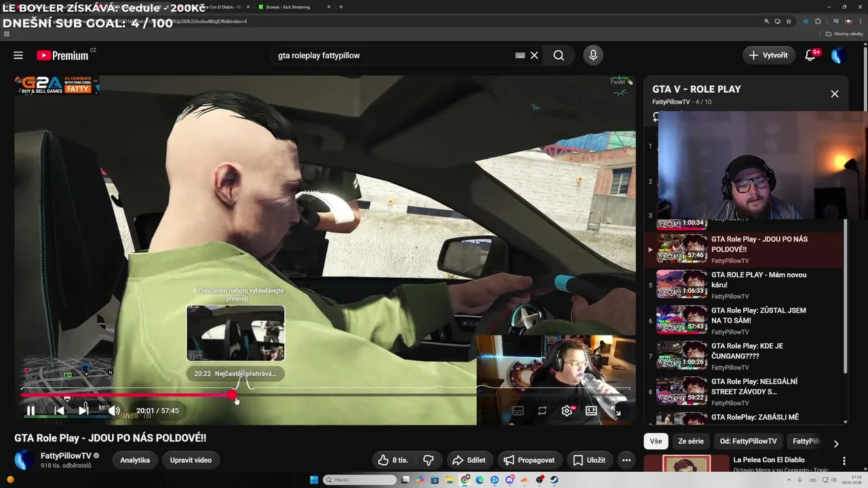The width and height of the screenshot is (868, 488).
Task: Open Microsoft Edge from taskbar
Action: 480,480
